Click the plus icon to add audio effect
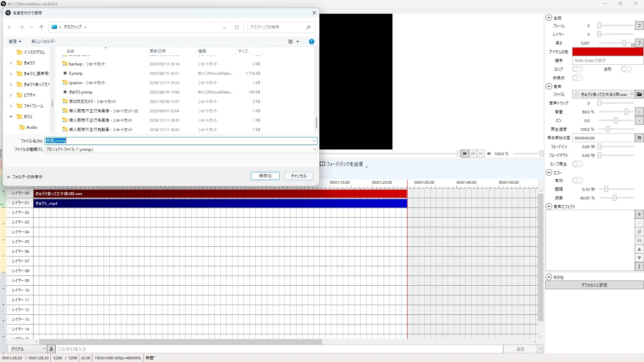 (x=639, y=215)
